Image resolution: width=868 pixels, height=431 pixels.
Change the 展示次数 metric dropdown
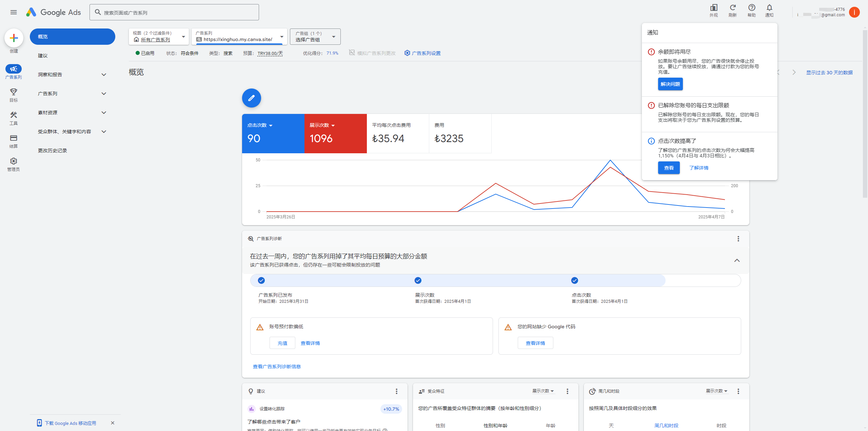tap(322, 125)
